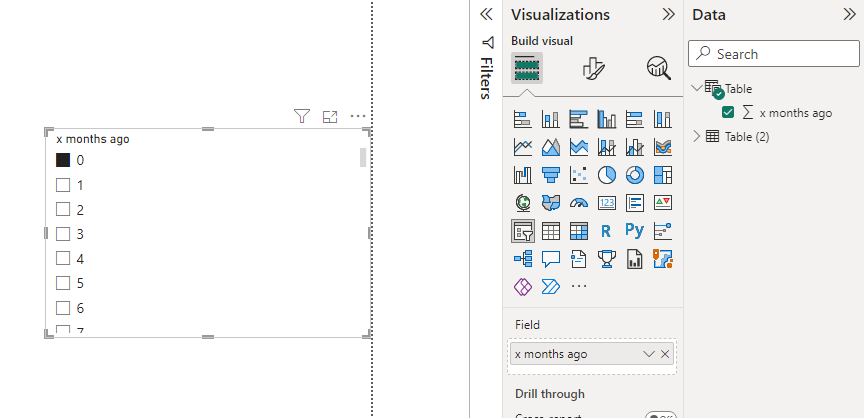Viewport: 864px width, 418px height.
Task: Open slicer More options ellipsis
Action: click(358, 116)
